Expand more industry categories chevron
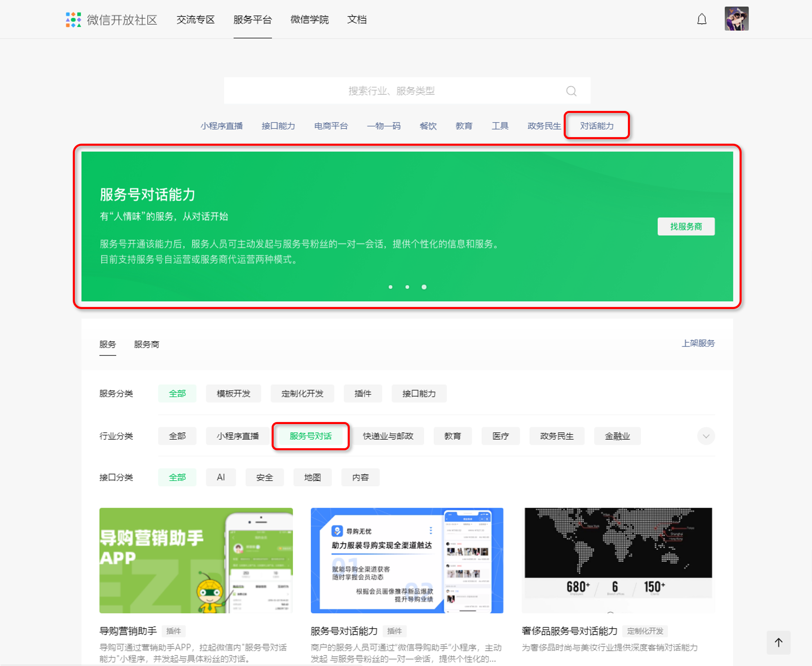 pyautogui.click(x=706, y=436)
